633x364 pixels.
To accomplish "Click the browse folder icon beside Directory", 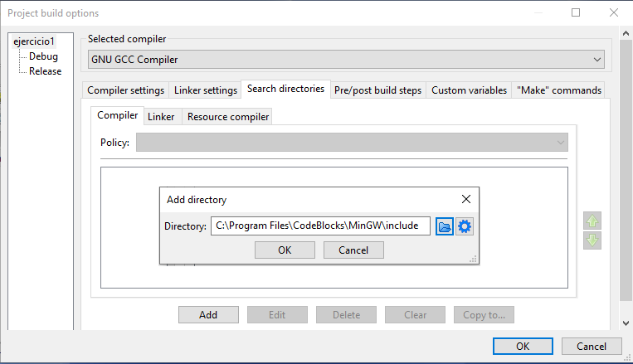I will point(445,226).
